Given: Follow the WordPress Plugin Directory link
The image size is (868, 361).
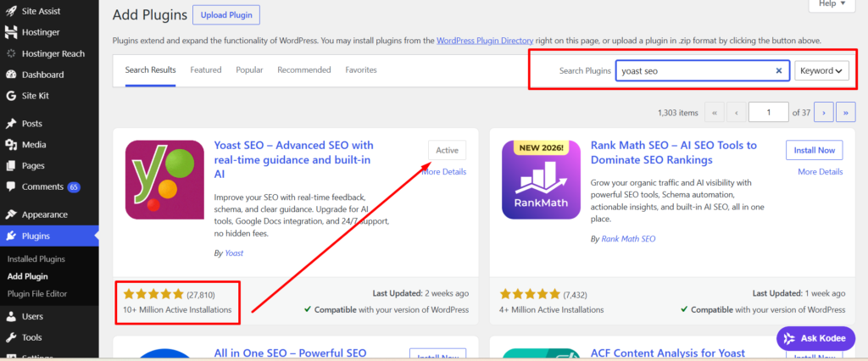Looking at the screenshot, I should click(485, 41).
